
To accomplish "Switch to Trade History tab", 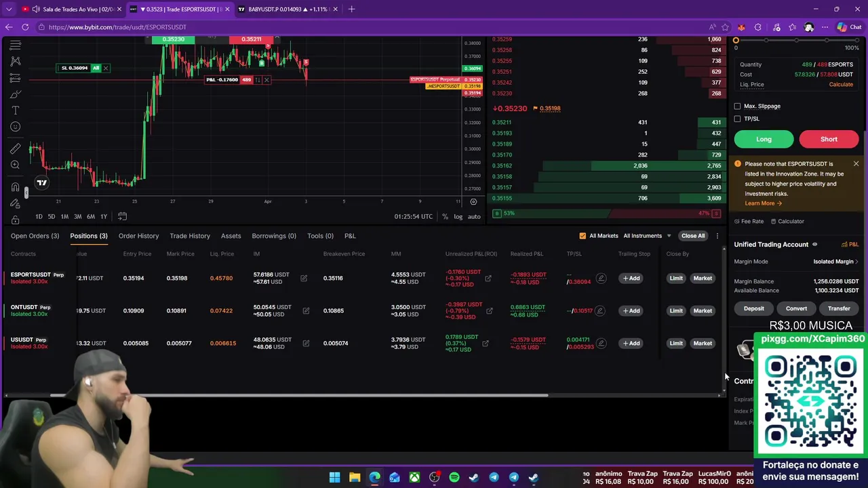I will pos(190,236).
